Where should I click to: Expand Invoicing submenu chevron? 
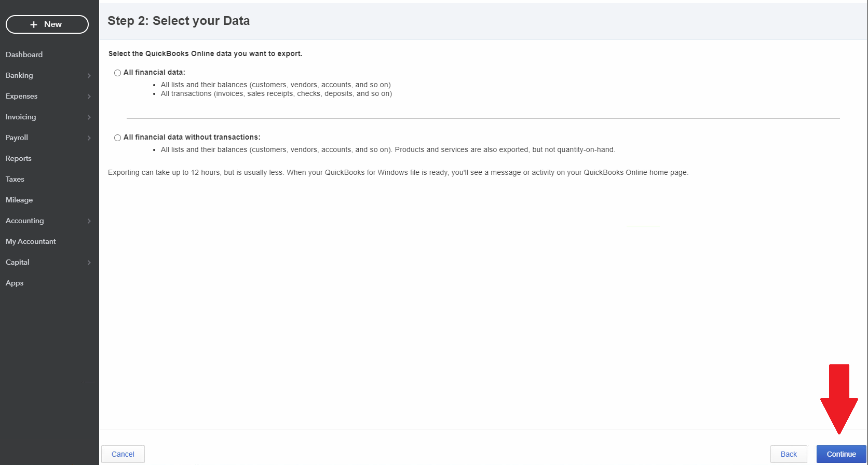click(x=89, y=117)
